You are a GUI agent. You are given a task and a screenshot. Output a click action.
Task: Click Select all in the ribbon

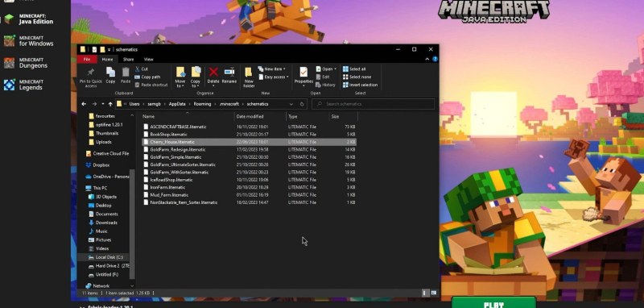pos(354,69)
